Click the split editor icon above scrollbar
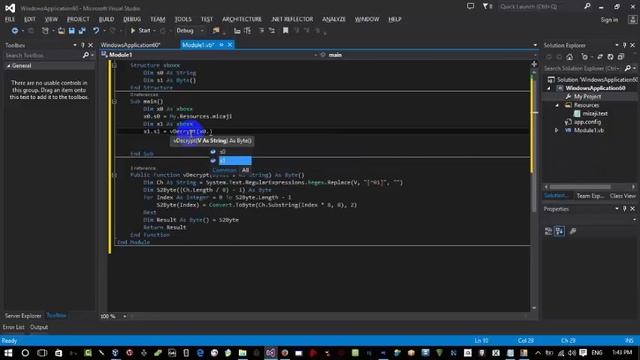 534,64
